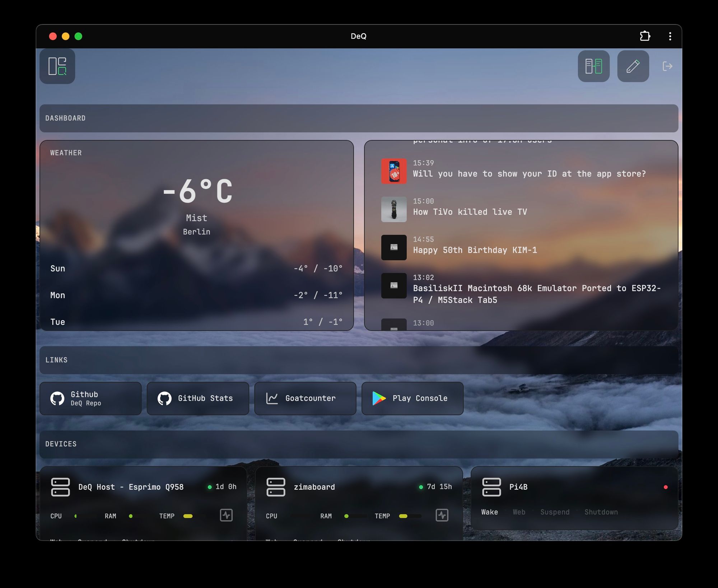This screenshot has height=588, width=718.
Task: Open the server transfer icon in the toolbar
Action: [x=594, y=67]
